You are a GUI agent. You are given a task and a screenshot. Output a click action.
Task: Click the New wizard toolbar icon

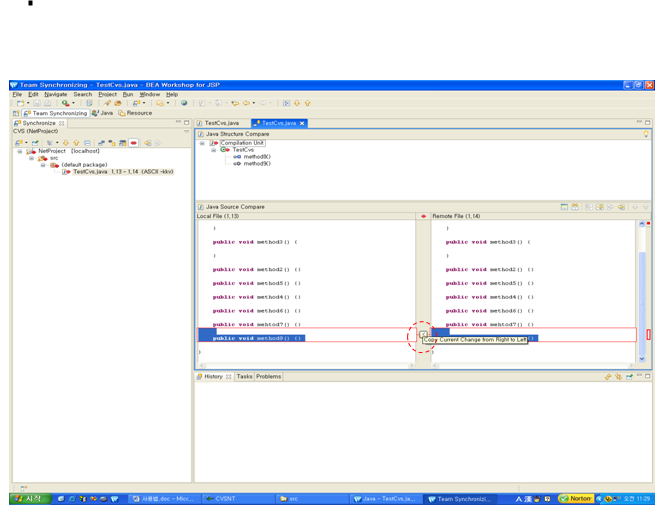[20, 103]
